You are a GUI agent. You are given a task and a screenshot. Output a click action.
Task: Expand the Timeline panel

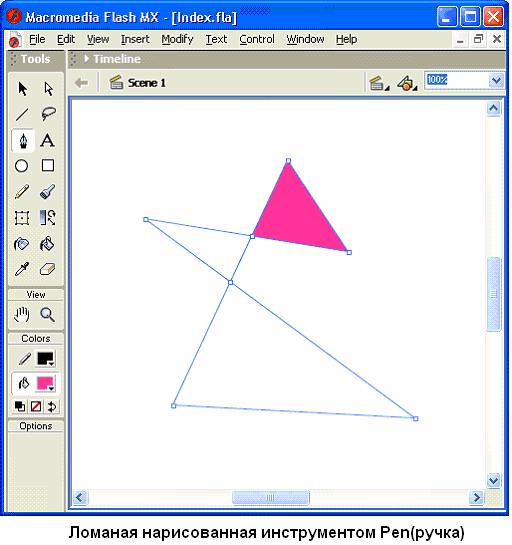coord(87,59)
